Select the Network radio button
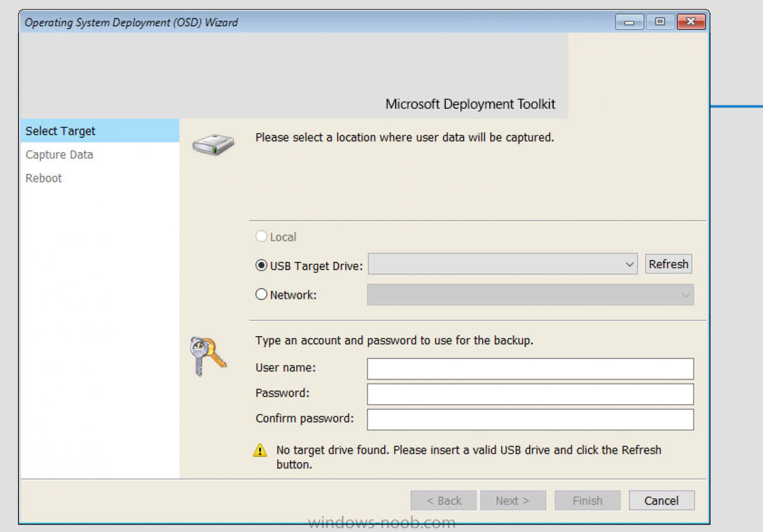763x532 pixels. tap(261, 295)
